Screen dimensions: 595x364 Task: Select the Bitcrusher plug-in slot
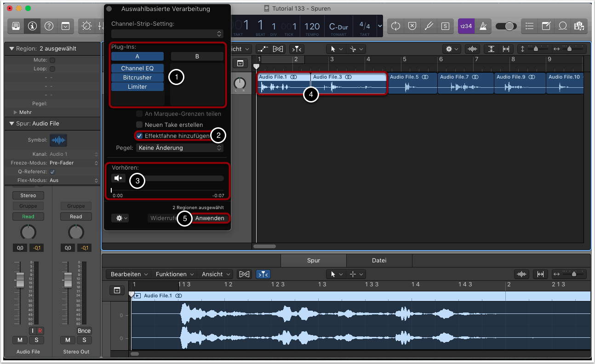[137, 77]
